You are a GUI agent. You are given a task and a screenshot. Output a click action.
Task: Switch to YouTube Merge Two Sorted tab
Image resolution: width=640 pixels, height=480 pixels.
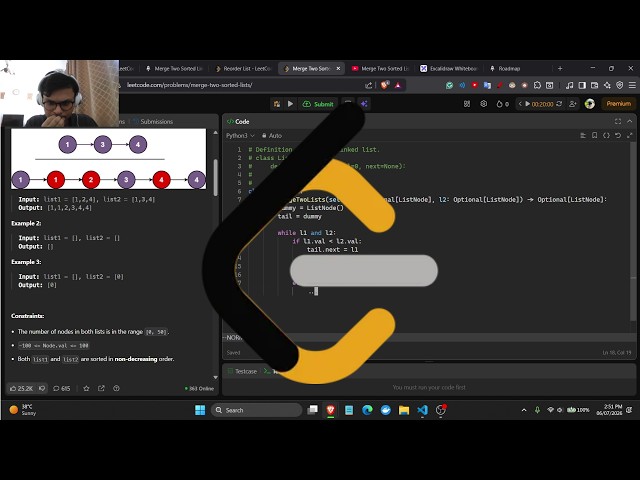click(x=380, y=69)
